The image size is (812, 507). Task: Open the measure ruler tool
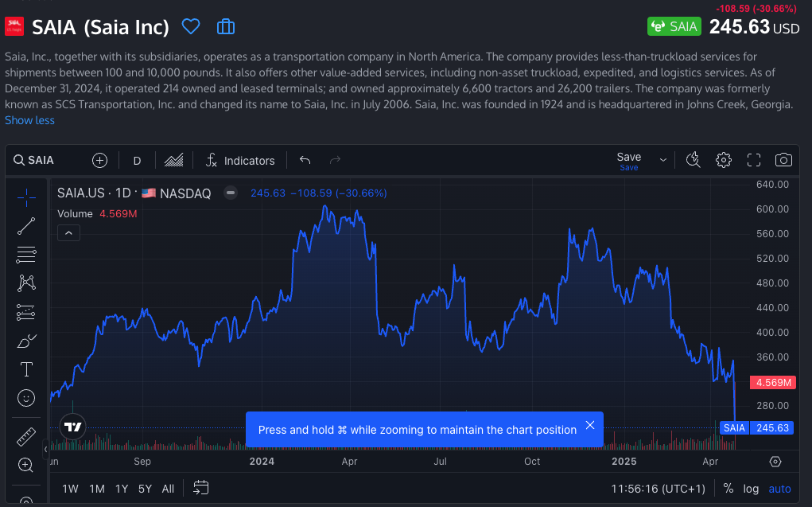tap(26, 437)
